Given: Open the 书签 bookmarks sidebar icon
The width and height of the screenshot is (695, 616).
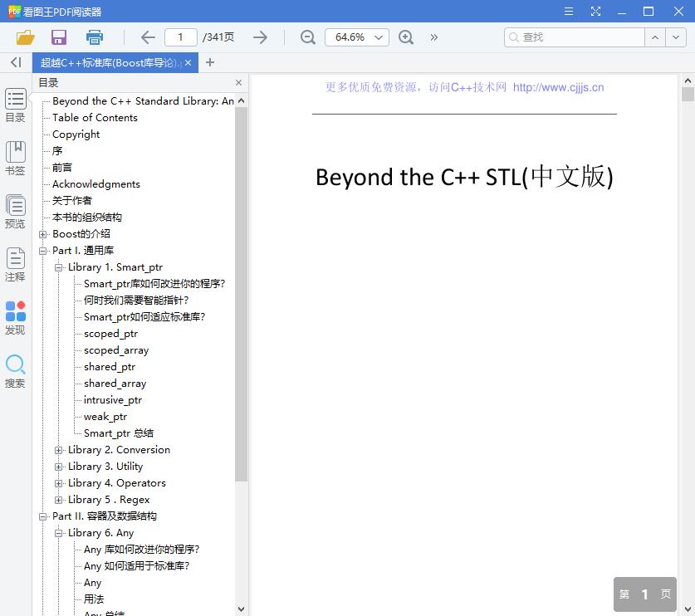Looking at the screenshot, I should pos(16,159).
